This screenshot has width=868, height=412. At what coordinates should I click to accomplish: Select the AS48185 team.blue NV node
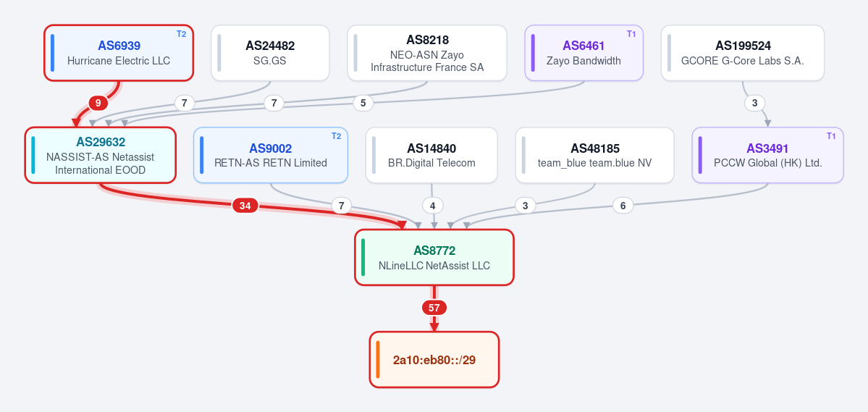coord(594,155)
